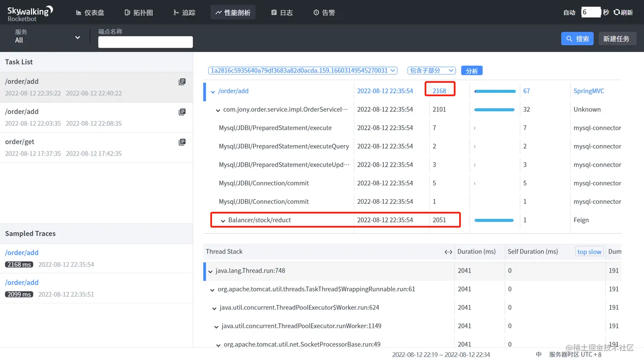Open sampled trace /order/add 2168 ms

point(96,258)
